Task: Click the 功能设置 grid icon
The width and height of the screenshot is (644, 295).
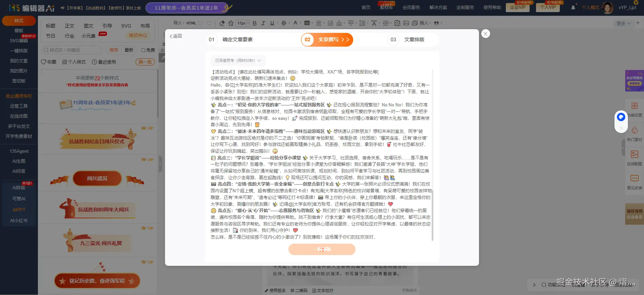Action: click(x=634, y=106)
